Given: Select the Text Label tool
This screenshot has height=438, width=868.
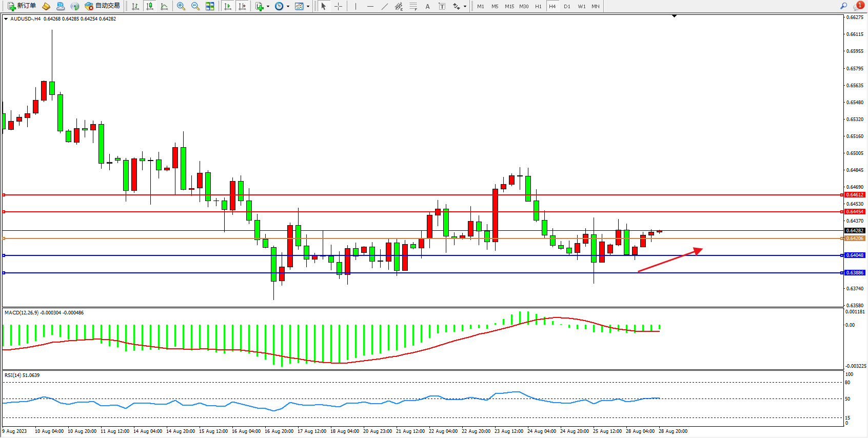Looking at the screenshot, I should coord(442,6).
